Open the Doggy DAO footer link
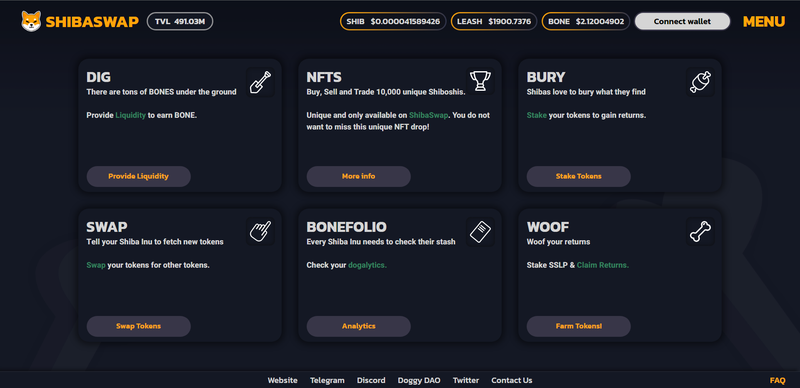This screenshot has width=800, height=388. (x=419, y=380)
